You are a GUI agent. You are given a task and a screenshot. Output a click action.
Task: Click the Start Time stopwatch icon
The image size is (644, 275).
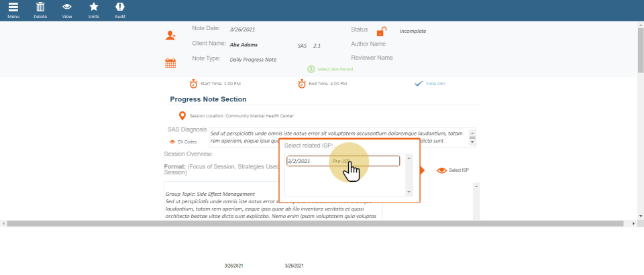pos(193,84)
